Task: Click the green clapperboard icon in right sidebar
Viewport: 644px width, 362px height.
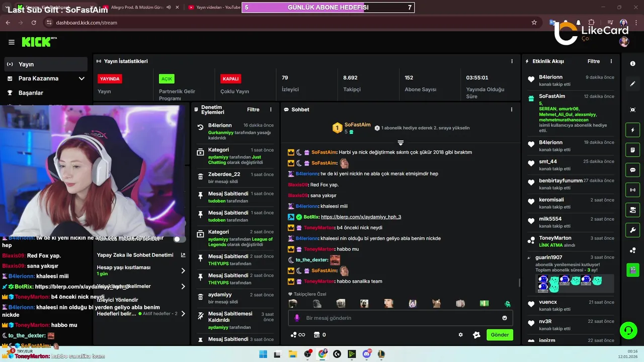Action: [x=632, y=270]
